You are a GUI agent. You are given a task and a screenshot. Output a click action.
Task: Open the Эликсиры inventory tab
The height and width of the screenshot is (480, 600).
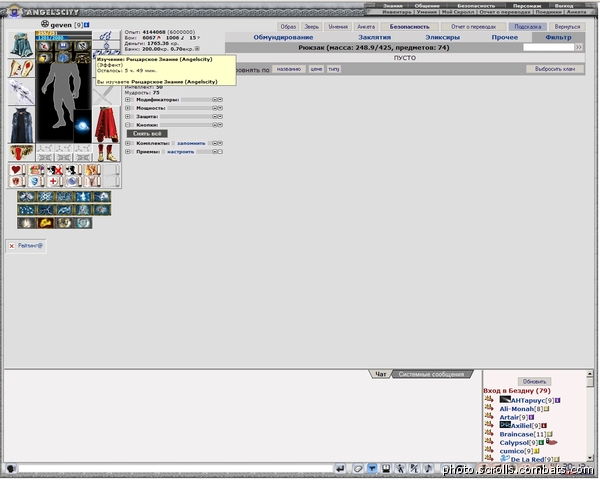click(443, 37)
